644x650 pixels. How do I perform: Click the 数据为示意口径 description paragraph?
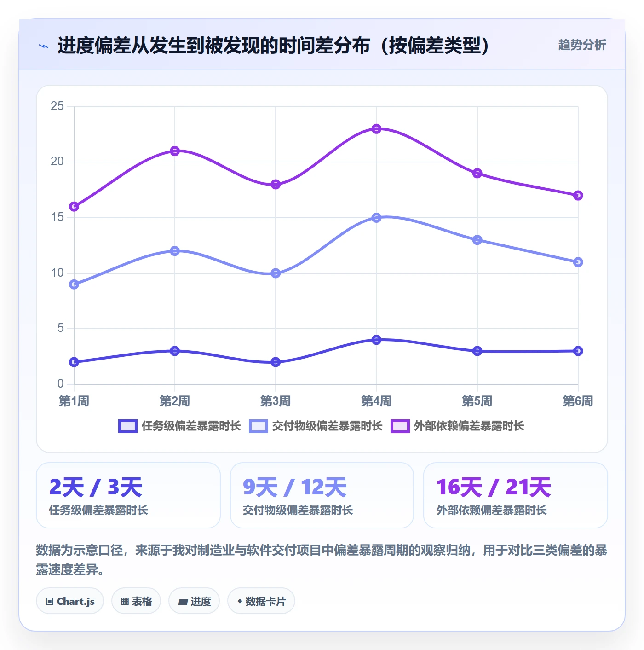pyautogui.click(x=322, y=560)
